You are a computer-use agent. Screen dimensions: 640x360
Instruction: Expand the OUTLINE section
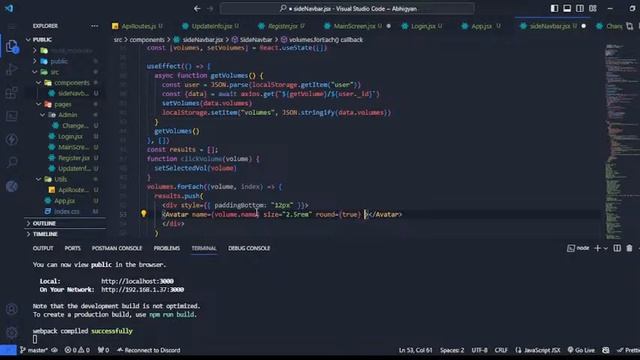tap(44, 224)
